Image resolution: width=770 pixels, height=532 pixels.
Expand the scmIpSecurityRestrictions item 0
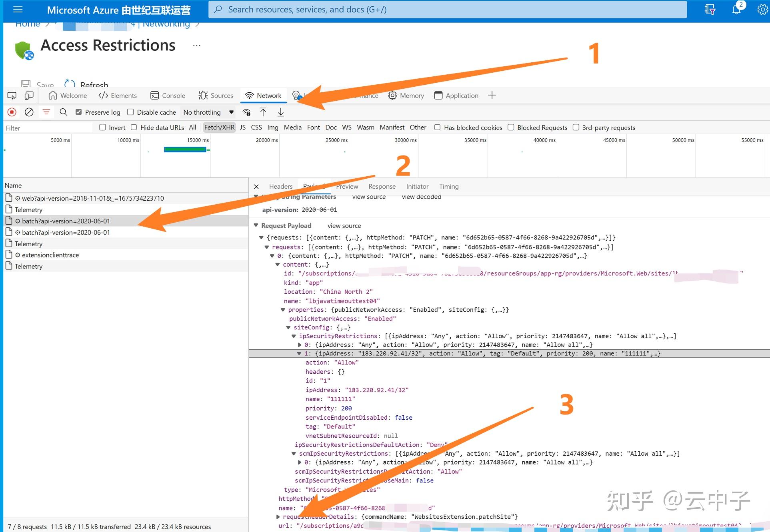click(x=300, y=462)
